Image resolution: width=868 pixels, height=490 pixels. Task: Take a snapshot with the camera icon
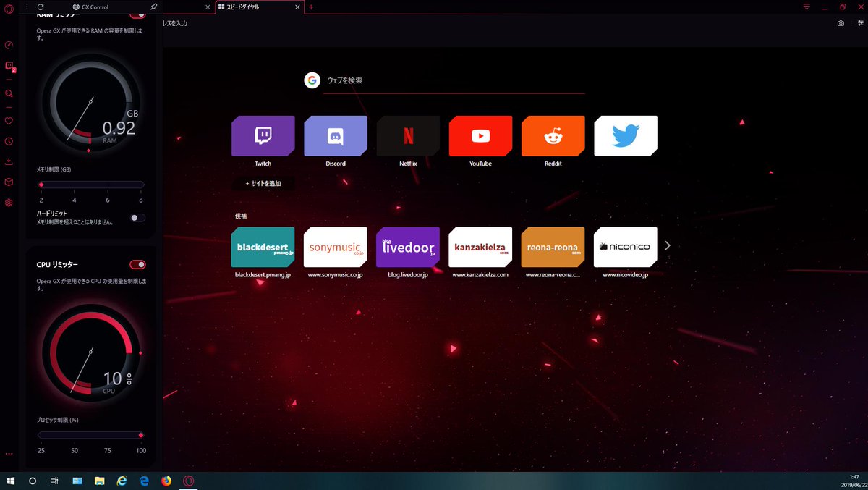[841, 23]
